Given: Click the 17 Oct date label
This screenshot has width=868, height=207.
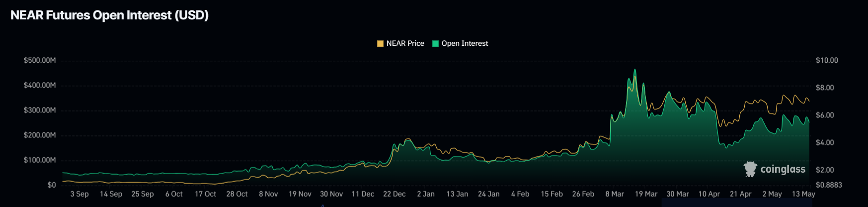Looking at the screenshot, I should pos(205,194).
